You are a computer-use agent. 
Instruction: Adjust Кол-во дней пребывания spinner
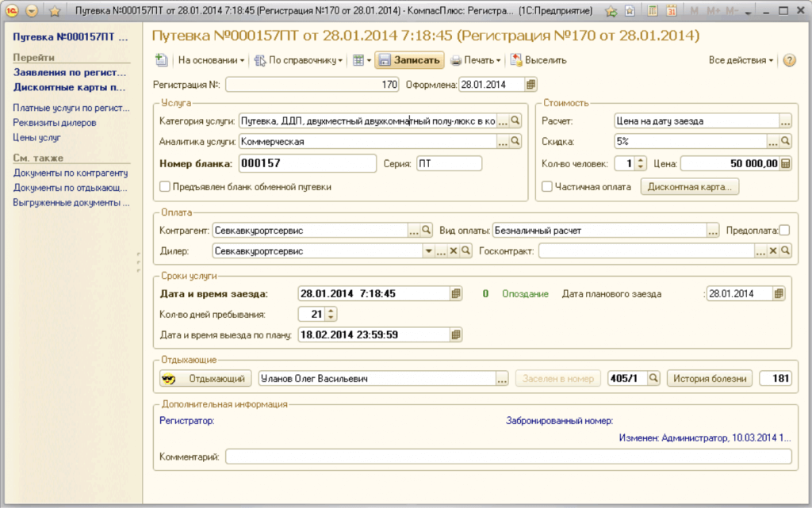point(331,314)
